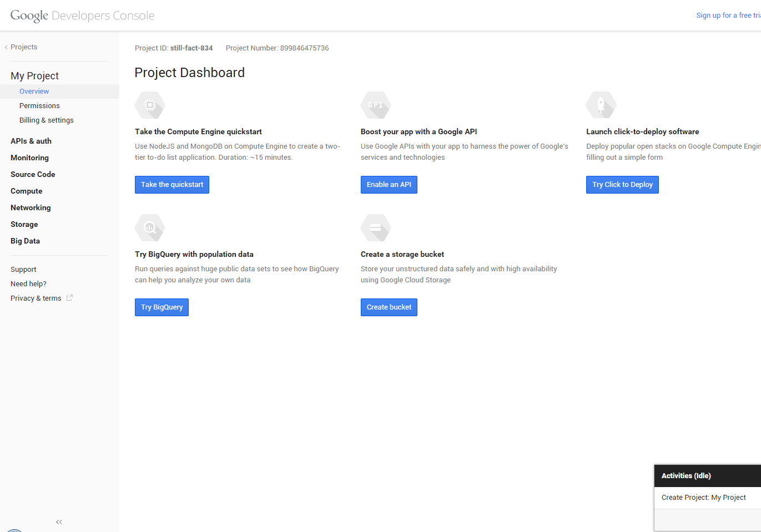Open the Support link
This screenshot has width=761, height=532.
point(23,270)
